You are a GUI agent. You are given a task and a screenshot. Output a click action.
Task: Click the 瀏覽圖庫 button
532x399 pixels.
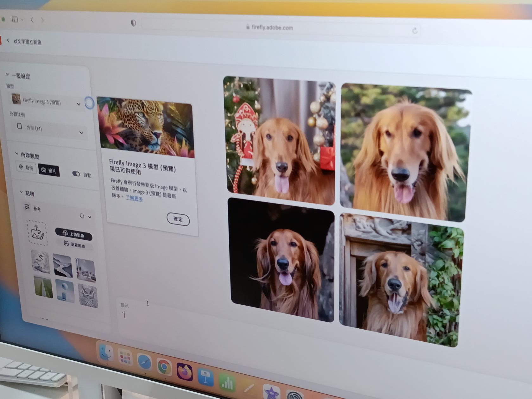(75, 244)
